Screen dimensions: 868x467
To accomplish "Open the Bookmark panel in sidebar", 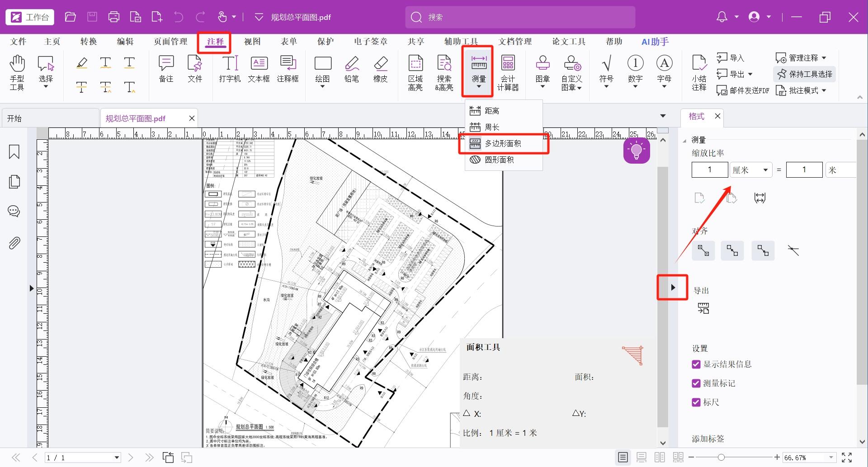I will 14,152.
